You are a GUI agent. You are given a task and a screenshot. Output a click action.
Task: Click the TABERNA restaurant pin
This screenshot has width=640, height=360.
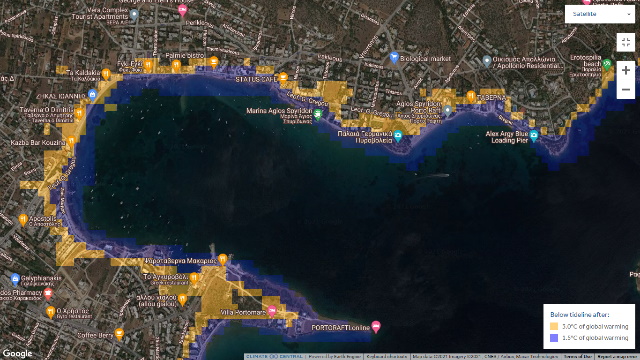pyautogui.click(x=471, y=96)
